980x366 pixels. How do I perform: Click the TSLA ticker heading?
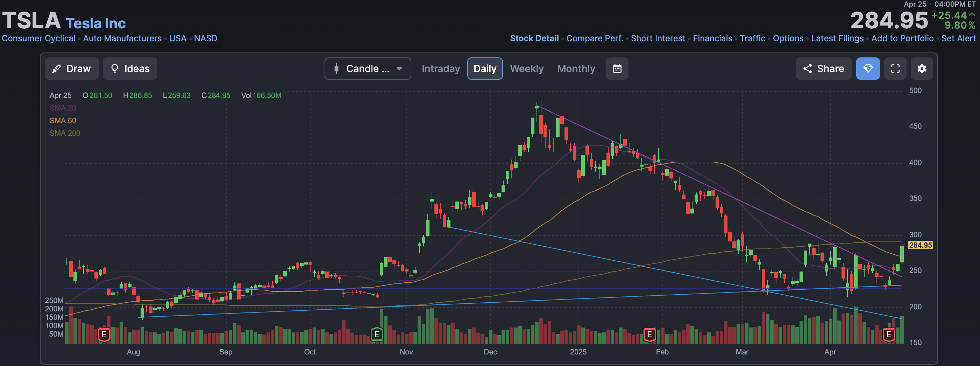[x=31, y=20]
